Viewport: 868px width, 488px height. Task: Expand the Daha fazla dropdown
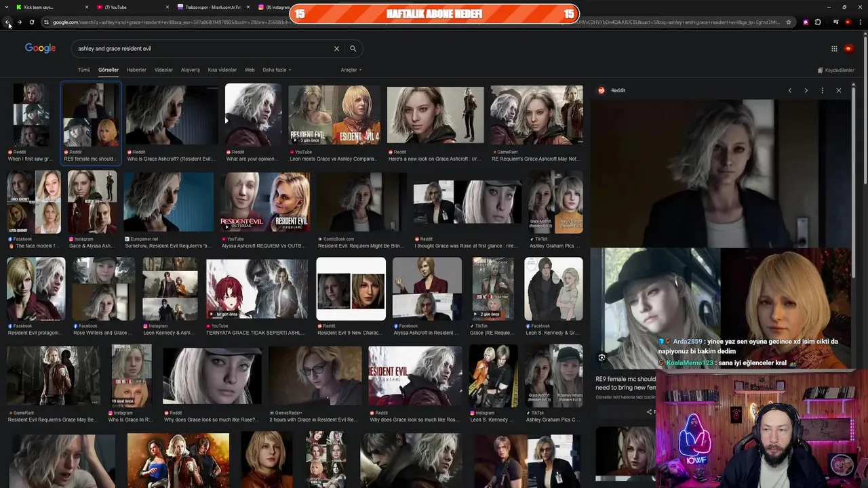coord(277,70)
